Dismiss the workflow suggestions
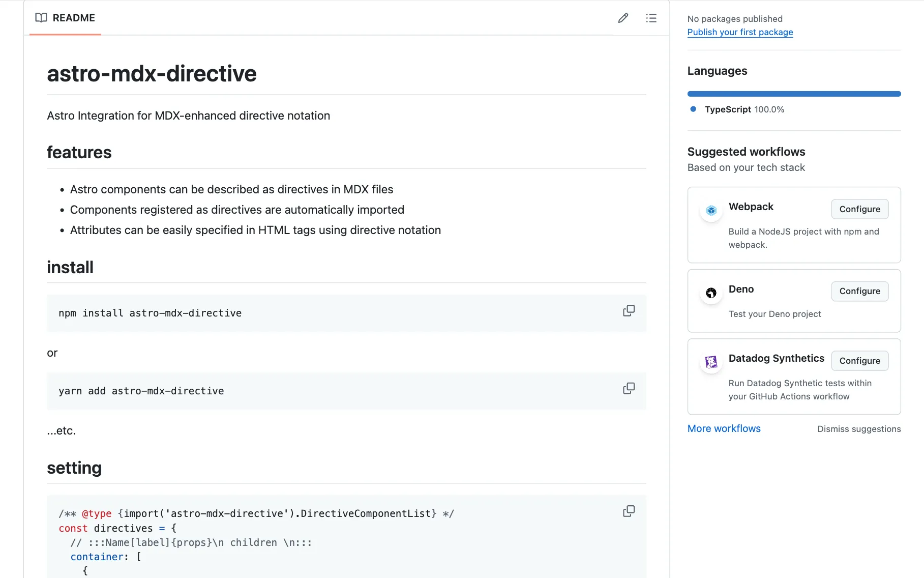Viewport: 924px width, 578px height. (x=858, y=429)
